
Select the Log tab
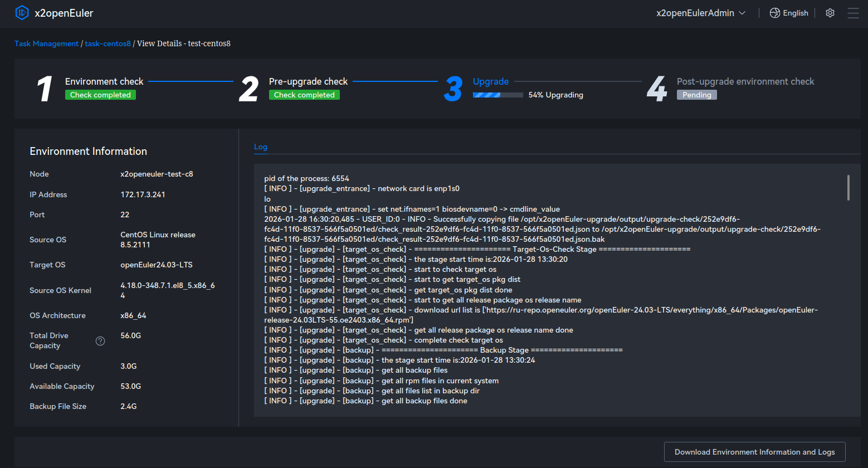261,147
